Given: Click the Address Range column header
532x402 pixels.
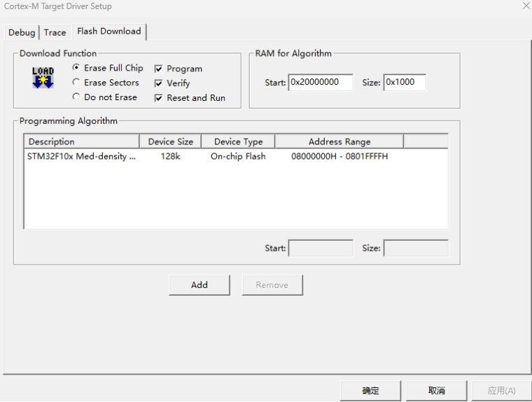Looking at the screenshot, I should [x=339, y=141].
